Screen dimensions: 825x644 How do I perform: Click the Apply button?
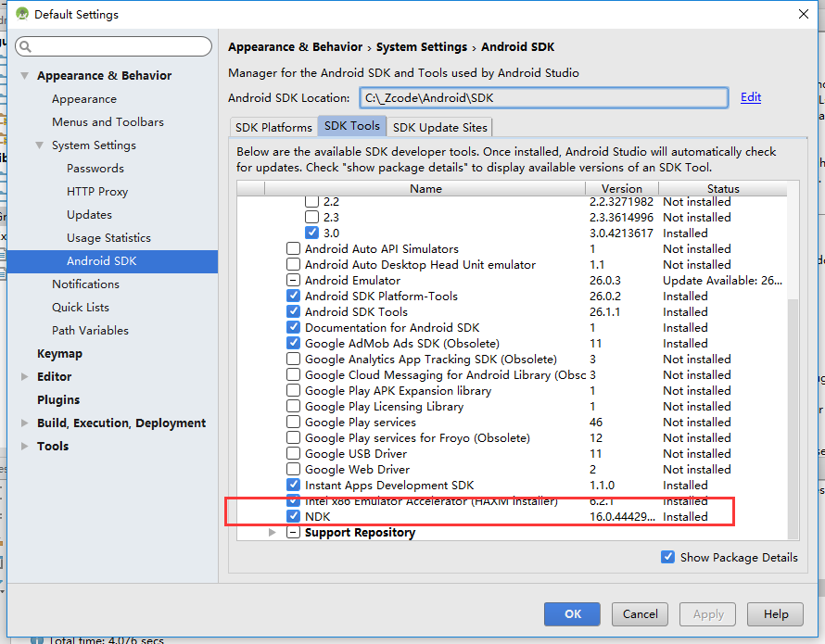coord(707,614)
